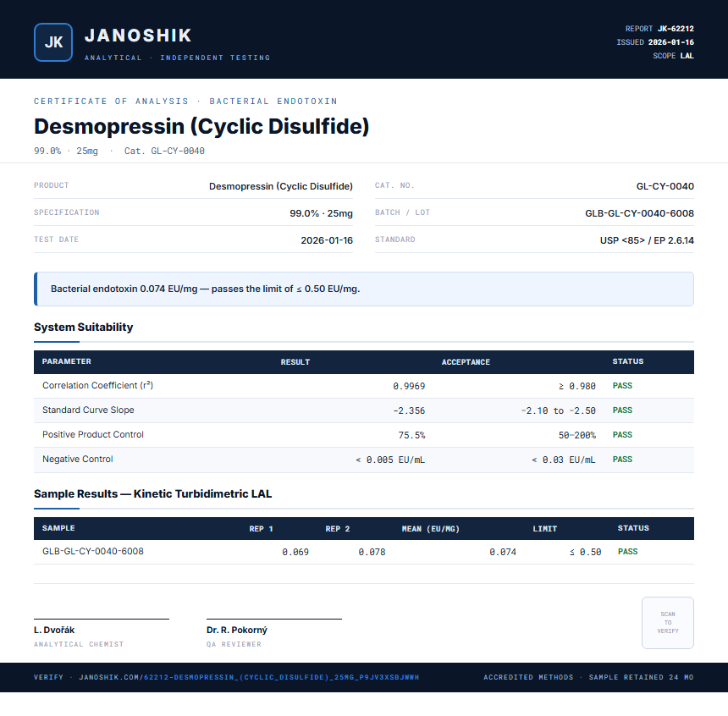Select standard USP <85> / EP 2.6.14
The width and height of the screenshot is (728, 716).
point(647,240)
